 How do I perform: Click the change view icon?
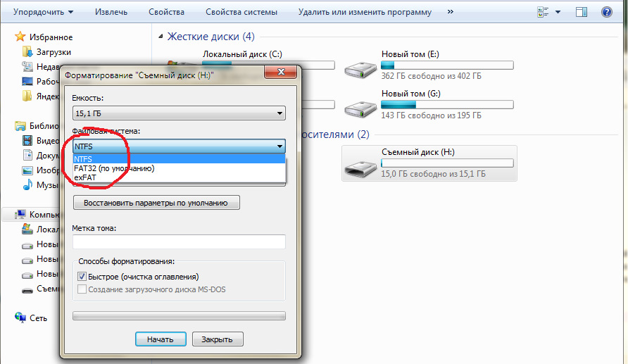tap(543, 12)
